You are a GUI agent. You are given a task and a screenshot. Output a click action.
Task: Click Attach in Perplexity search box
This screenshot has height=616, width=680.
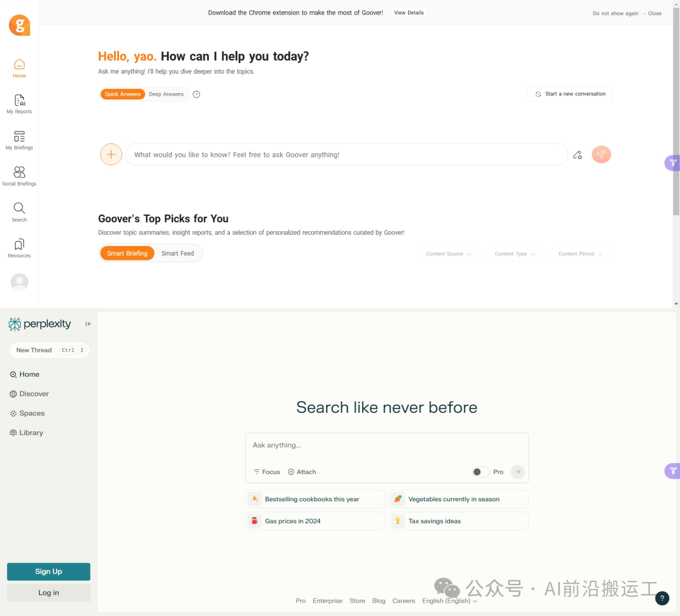pos(302,472)
